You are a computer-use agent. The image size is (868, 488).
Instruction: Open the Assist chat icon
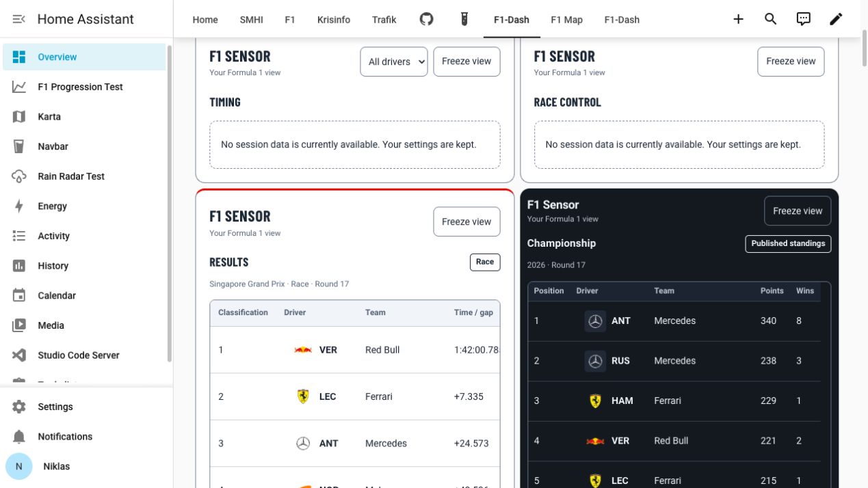[x=803, y=19]
